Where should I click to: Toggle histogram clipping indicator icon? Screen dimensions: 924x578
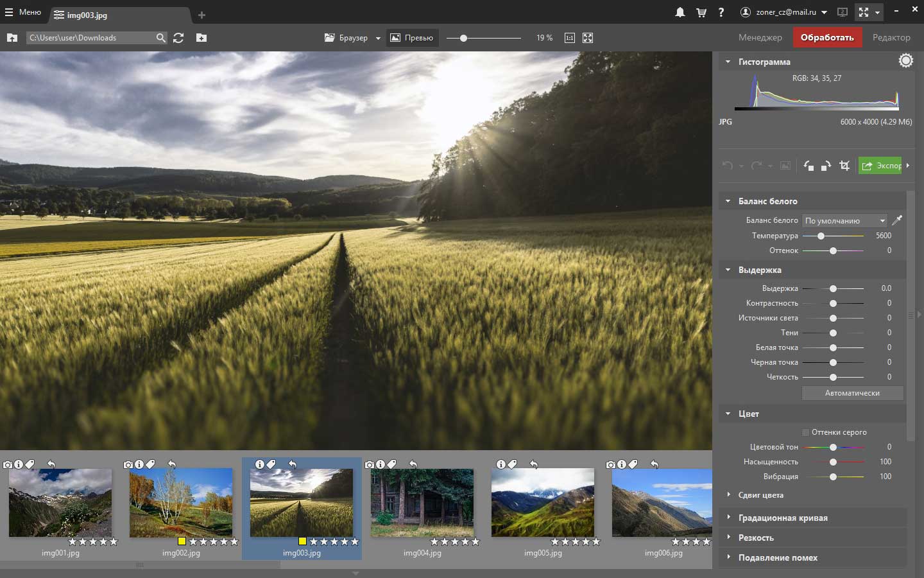tap(905, 61)
